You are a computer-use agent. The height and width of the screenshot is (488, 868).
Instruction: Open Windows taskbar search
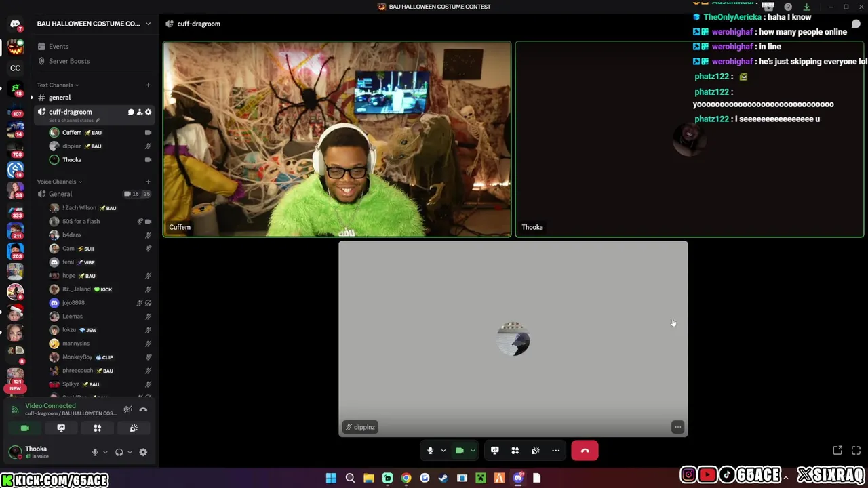click(x=350, y=479)
